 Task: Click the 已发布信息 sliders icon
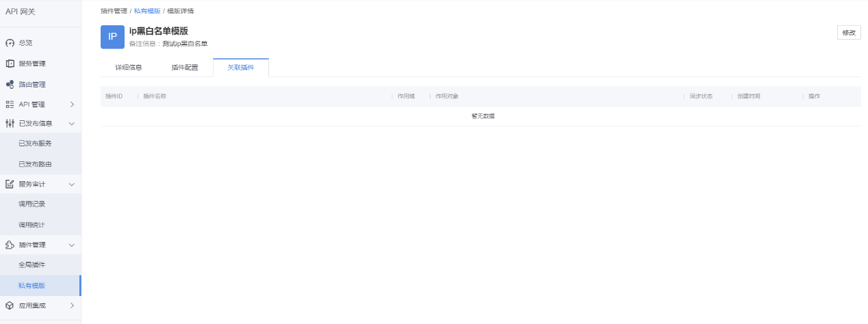click(x=10, y=124)
